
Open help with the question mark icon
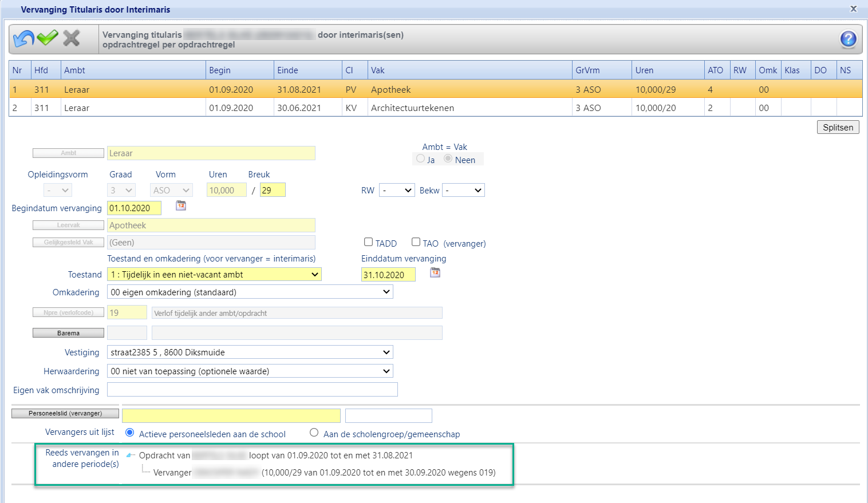point(848,39)
